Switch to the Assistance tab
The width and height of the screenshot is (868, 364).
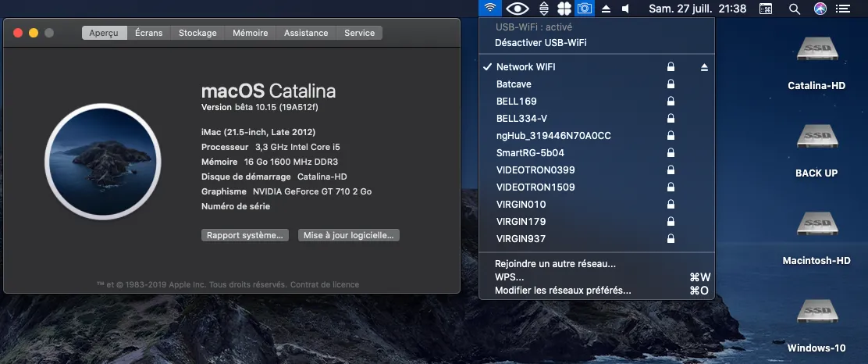[306, 33]
